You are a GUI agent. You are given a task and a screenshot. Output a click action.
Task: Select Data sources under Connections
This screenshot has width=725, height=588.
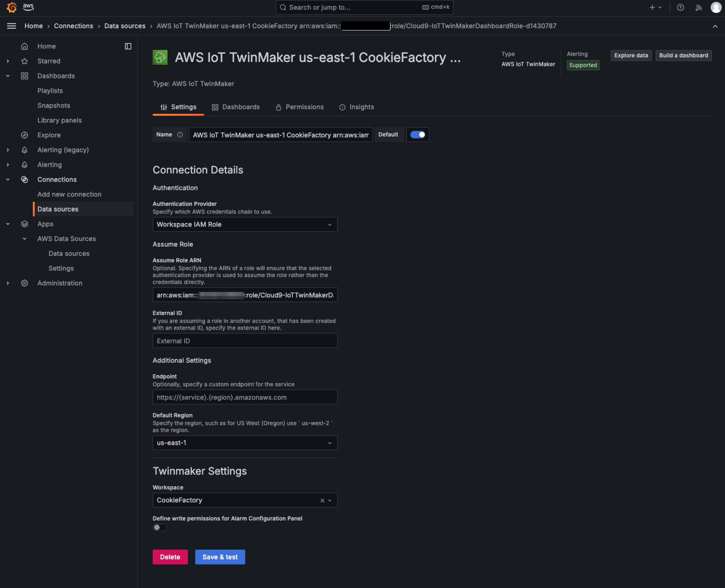tap(84, 209)
